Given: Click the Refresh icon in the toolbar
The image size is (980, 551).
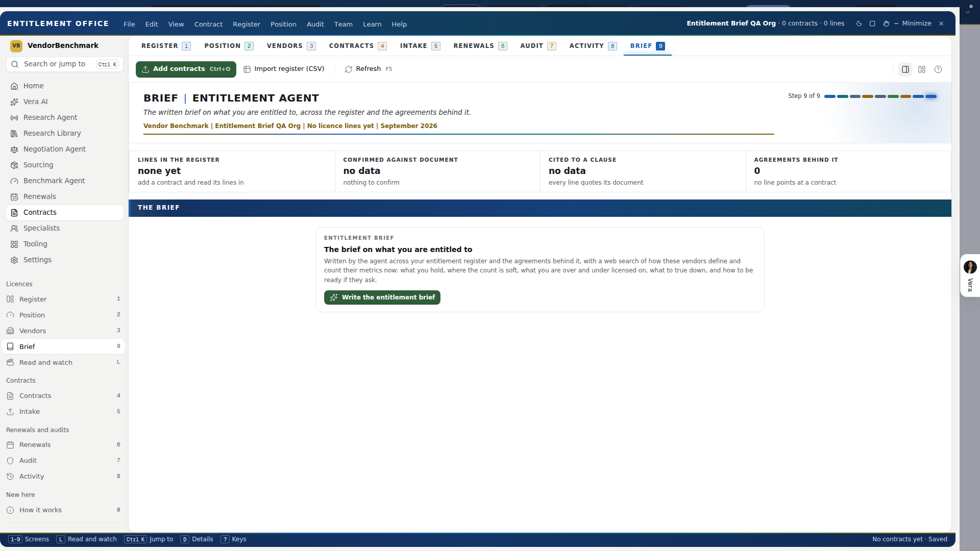Looking at the screenshot, I should click(x=349, y=69).
